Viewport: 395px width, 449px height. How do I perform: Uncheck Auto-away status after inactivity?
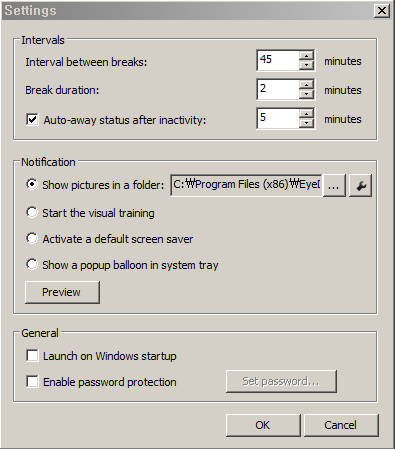pos(32,120)
